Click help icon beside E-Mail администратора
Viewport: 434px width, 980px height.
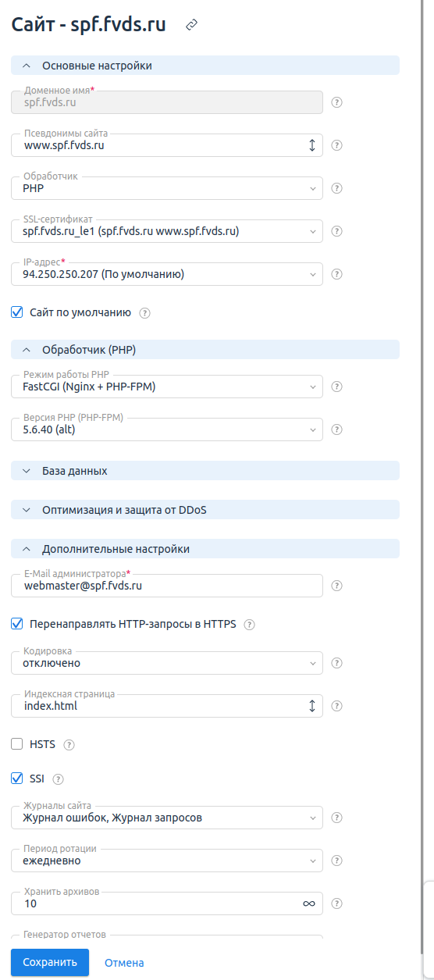[337, 586]
